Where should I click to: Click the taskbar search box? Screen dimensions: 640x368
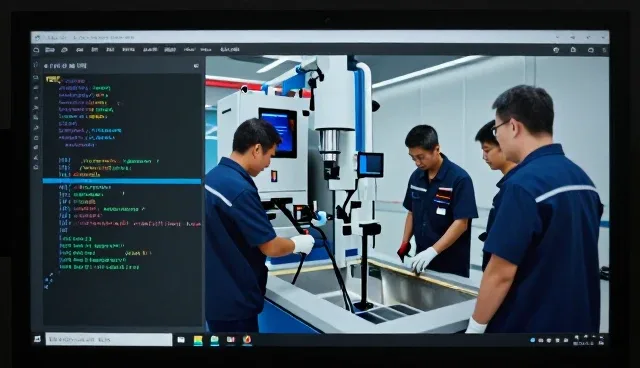coord(109,339)
